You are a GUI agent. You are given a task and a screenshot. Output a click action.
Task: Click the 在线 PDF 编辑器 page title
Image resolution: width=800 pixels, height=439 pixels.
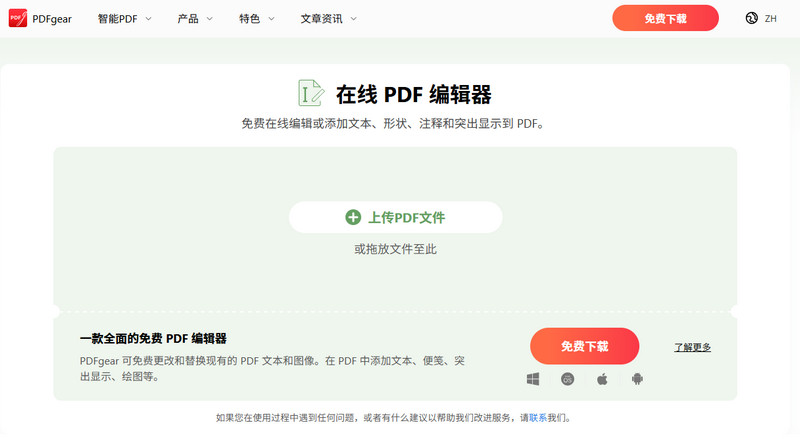point(413,94)
